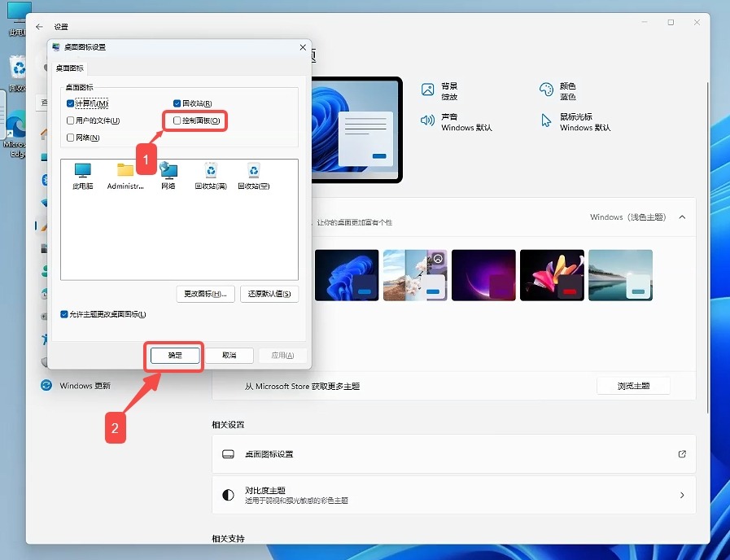Uncheck 允许主题更改桌面图标 checkbox
The image size is (730, 560).
[65, 314]
